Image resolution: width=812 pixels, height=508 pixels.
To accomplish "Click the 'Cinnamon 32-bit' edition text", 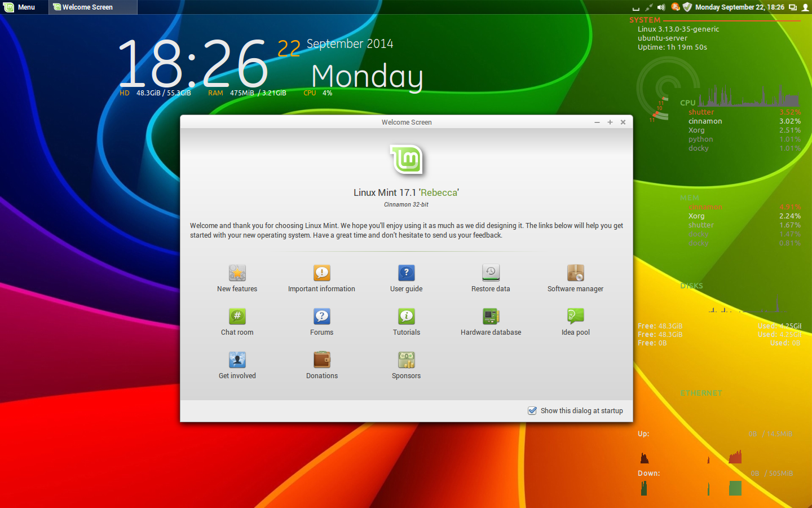I will 406,204.
